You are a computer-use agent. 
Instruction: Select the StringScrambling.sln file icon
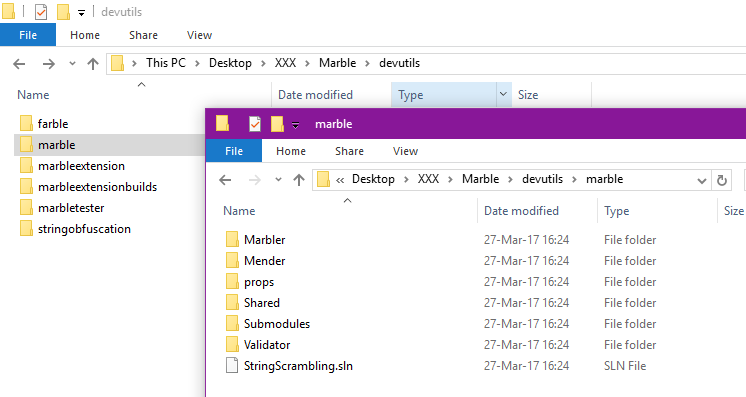point(232,366)
